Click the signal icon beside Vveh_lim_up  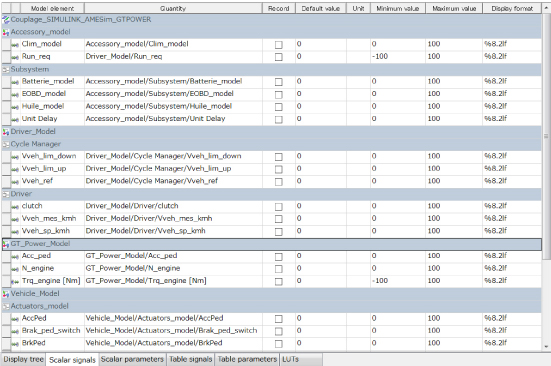pos(15,170)
